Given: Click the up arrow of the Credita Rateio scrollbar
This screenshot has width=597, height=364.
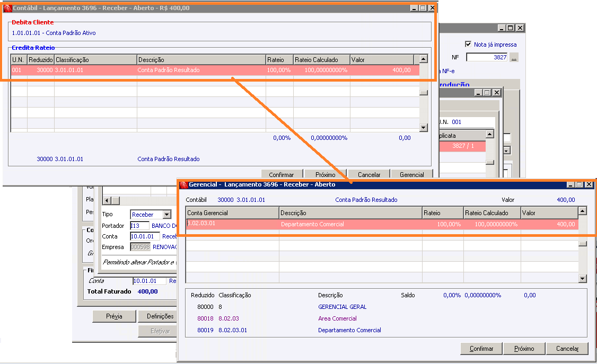Looking at the screenshot, I should (424, 59).
